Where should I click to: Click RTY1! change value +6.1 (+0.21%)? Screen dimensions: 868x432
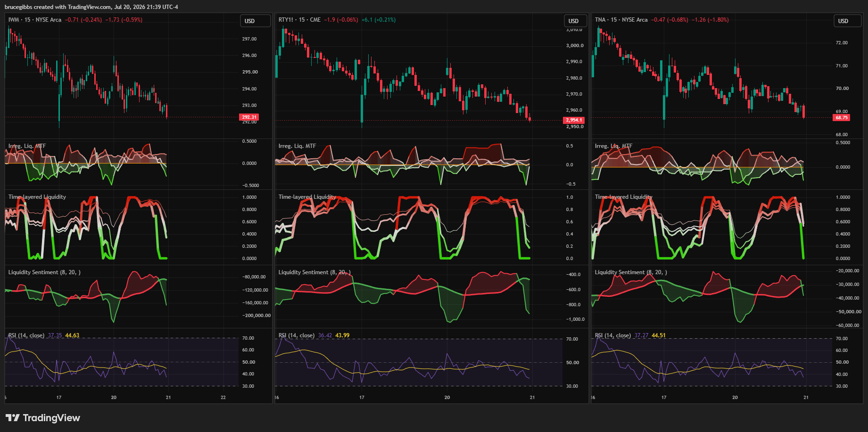379,20
